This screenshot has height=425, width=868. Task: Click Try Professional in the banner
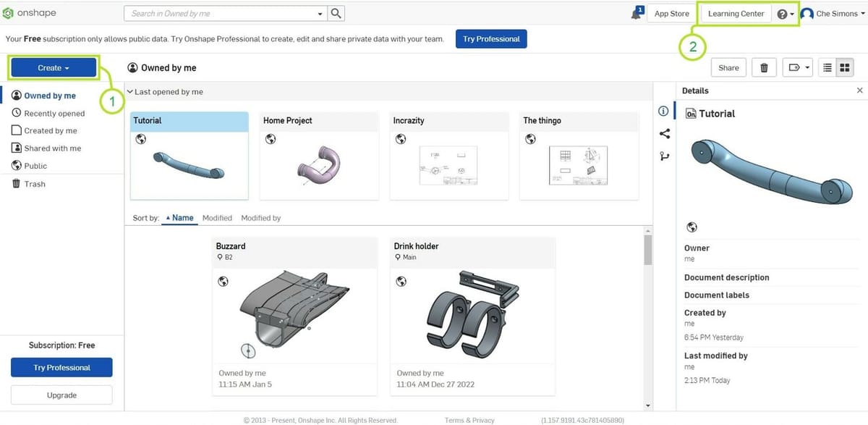click(491, 39)
